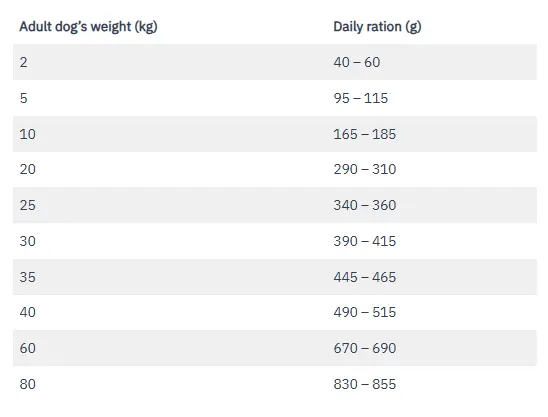Select the 25 kg weight cell
548x417 pixels.
pos(28,205)
